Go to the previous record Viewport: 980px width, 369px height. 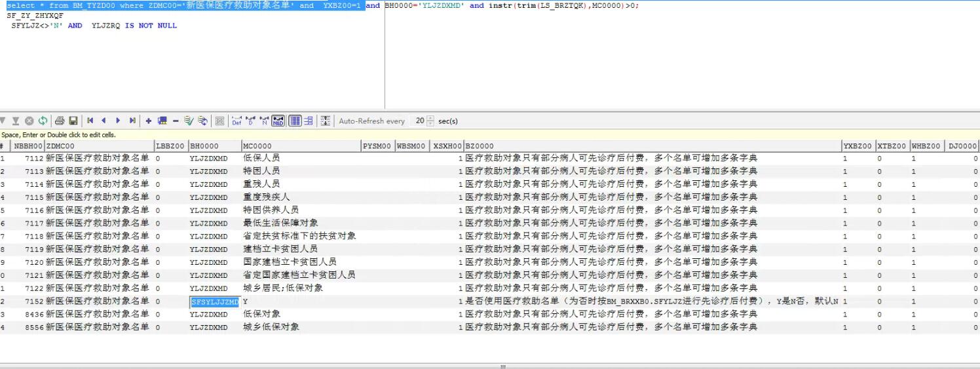[104, 121]
